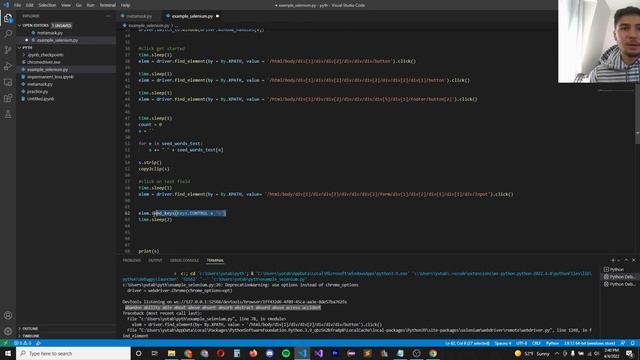Image resolution: width=640 pixels, height=360 pixels.
Task: Open the View menu
Action: 66,5
